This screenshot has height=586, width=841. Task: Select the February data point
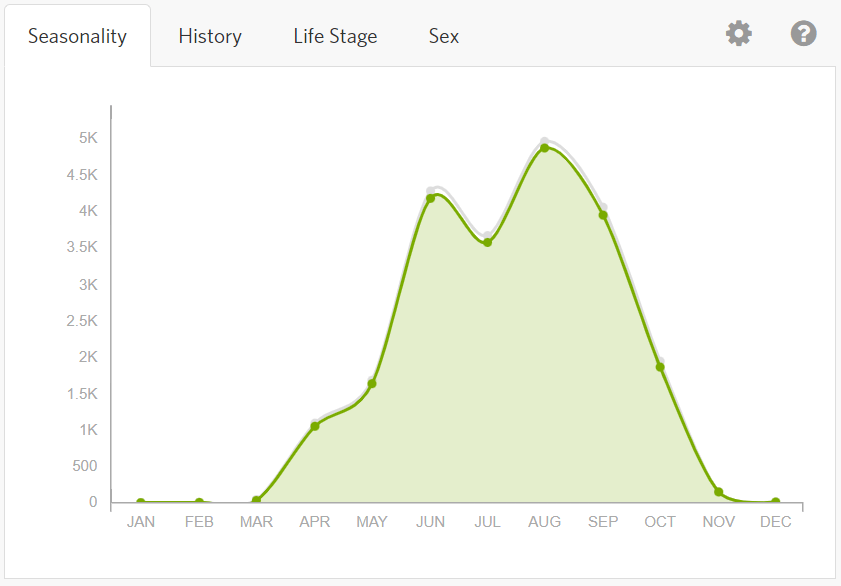point(199,502)
